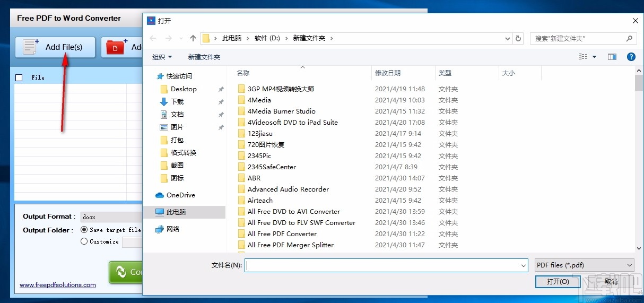Click the up-one-level arrow icon
This screenshot has height=303, width=644.
click(193, 38)
